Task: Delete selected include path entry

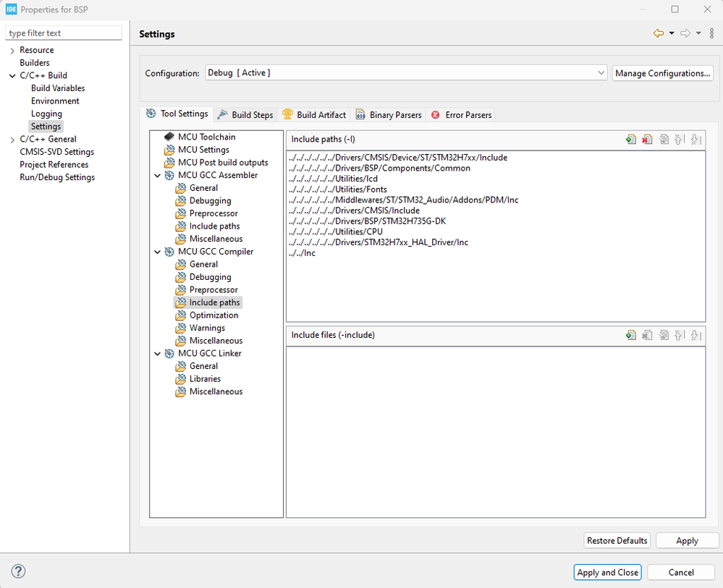Action: click(x=648, y=139)
